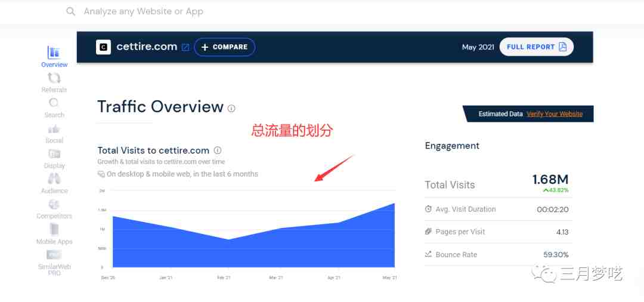Click info icon beside Traffic Overview
Viewport: 644px width, 302px height.
[x=231, y=109]
